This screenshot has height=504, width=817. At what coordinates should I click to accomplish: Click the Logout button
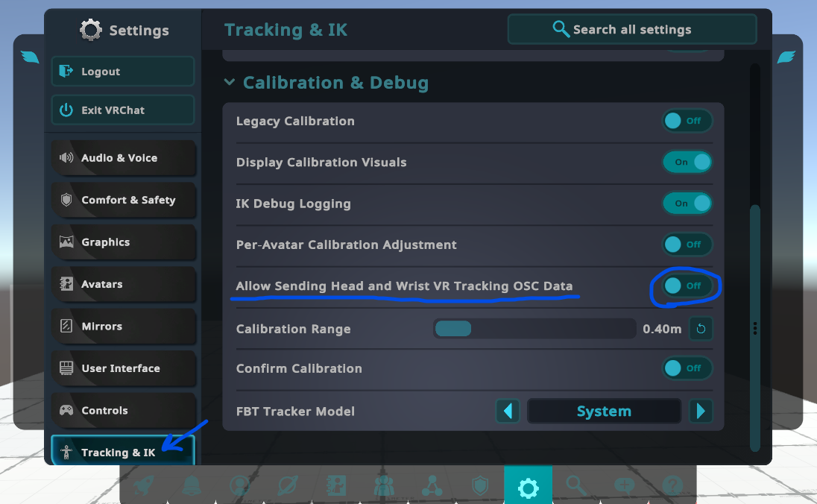click(123, 72)
